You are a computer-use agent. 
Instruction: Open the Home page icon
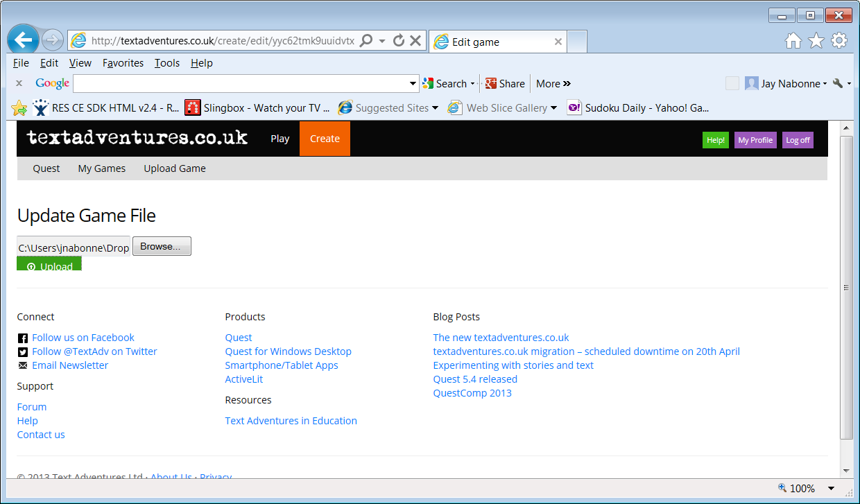pos(793,42)
